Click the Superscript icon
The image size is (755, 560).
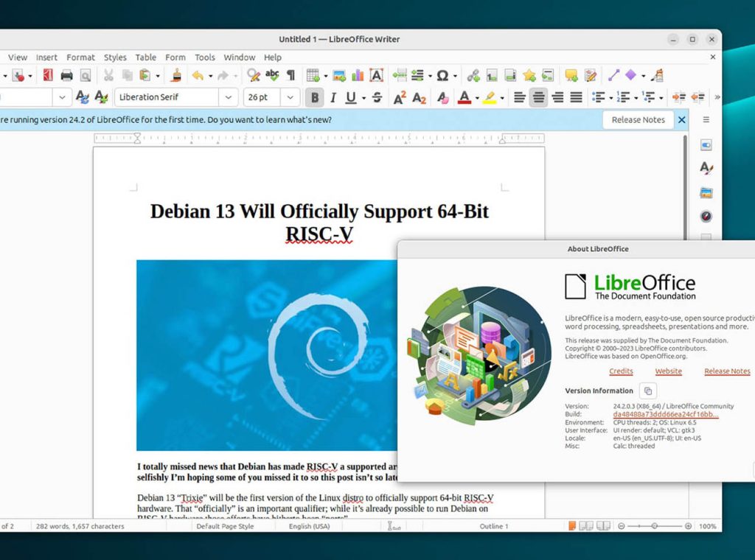[400, 97]
